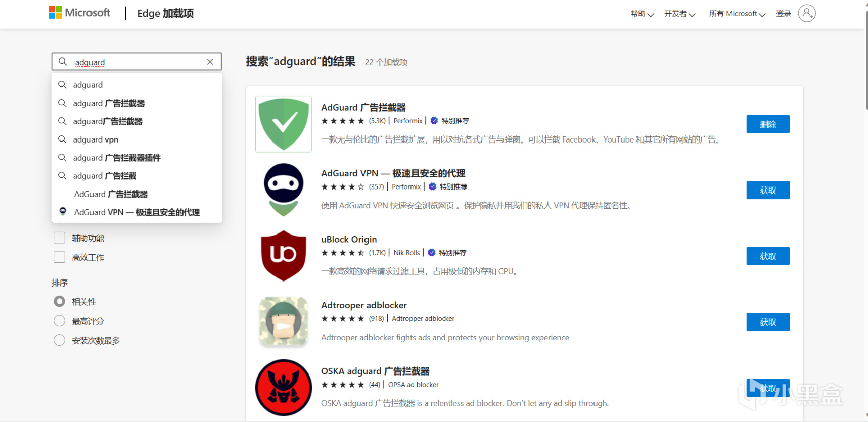Open the Adtrooper soldier icon
The width and height of the screenshot is (868, 422).
(x=284, y=322)
